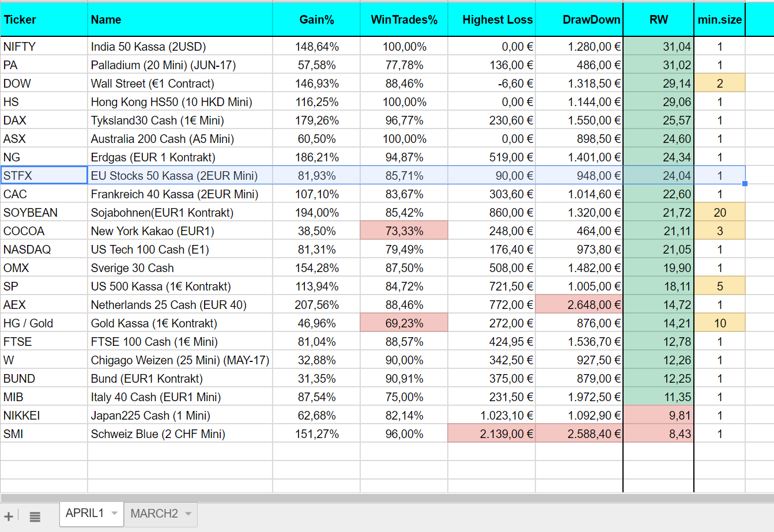Select the WinTrades% header cell
This screenshot has width=774, height=532.
click(404, 20)
